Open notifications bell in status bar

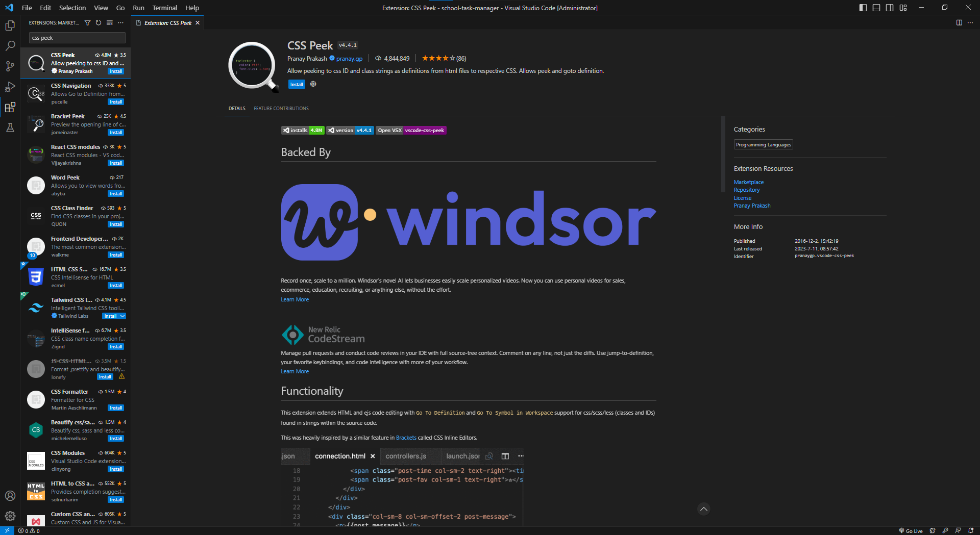[x=971, y=531]
